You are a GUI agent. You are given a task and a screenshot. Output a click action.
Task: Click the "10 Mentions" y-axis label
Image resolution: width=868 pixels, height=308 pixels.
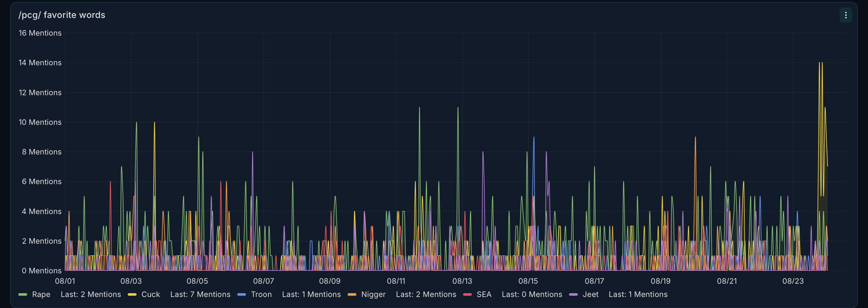(40, 122)
